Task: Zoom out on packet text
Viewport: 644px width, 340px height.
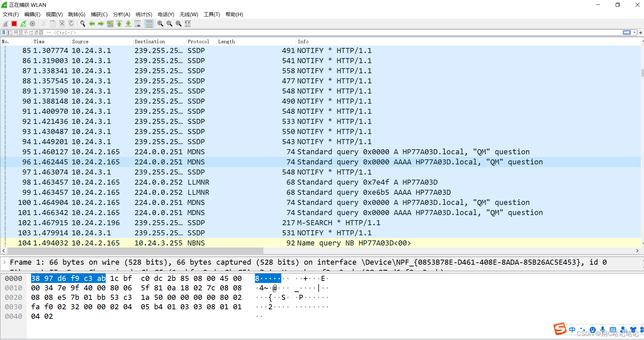Action: (170, 24)
